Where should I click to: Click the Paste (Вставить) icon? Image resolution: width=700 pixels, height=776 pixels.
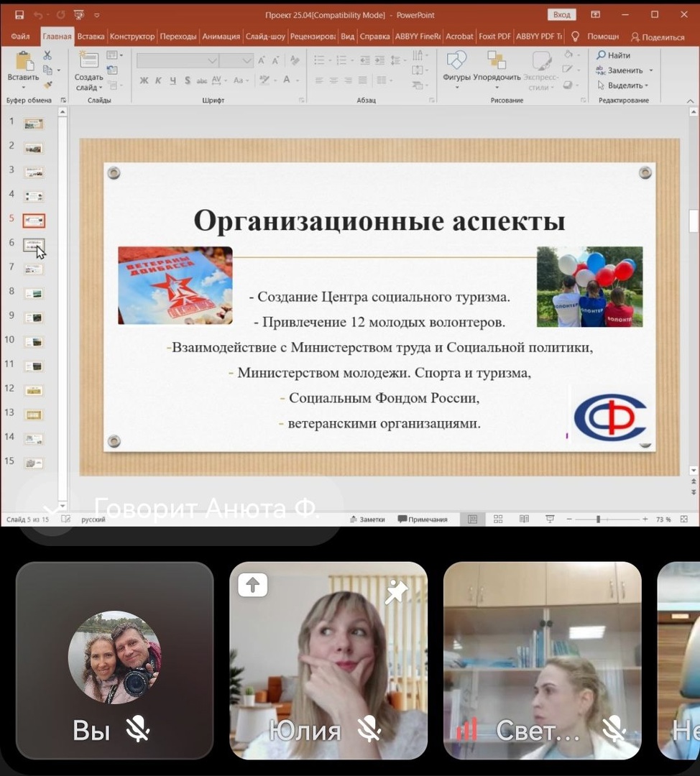pyautogui.click(x=23, y=62)
